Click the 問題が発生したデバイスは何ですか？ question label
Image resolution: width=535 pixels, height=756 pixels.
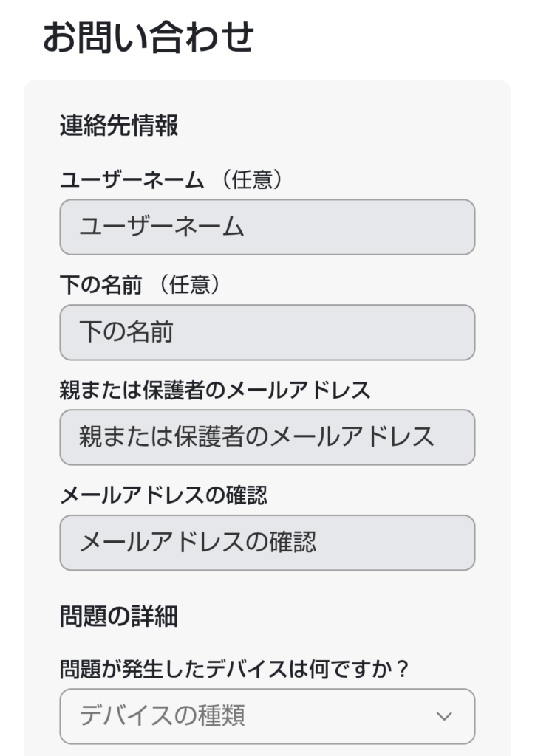(x=234, y=670)
